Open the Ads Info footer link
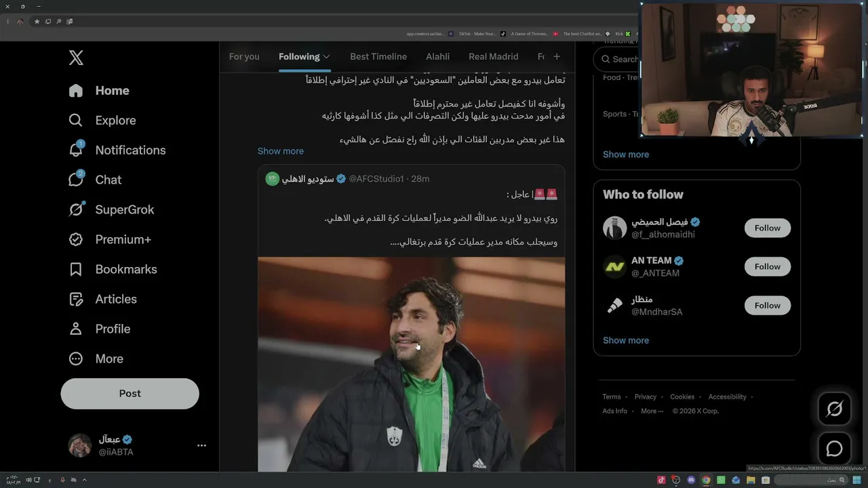 click(615, 411)
